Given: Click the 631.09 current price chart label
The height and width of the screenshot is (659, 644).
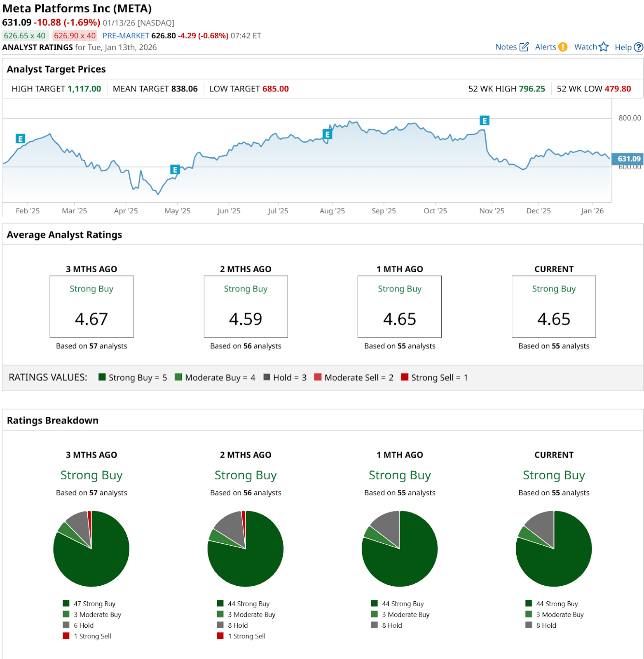Looking at the screenshot, I should (628, 159).
